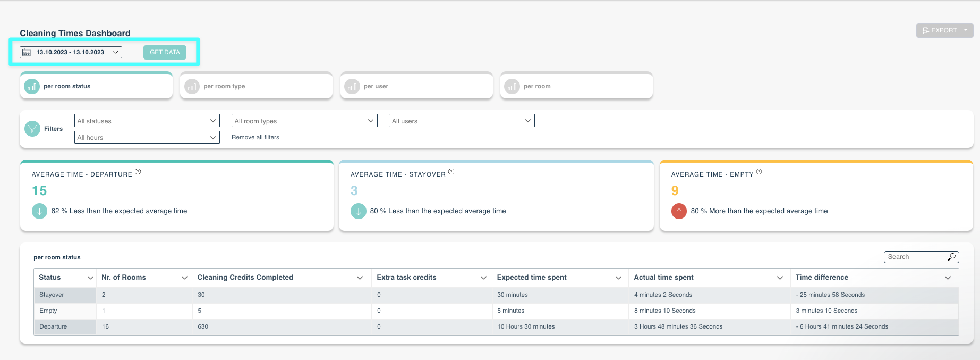Open the All hours filter dropdown
980x360 pixels.
[x=147, y=137]
